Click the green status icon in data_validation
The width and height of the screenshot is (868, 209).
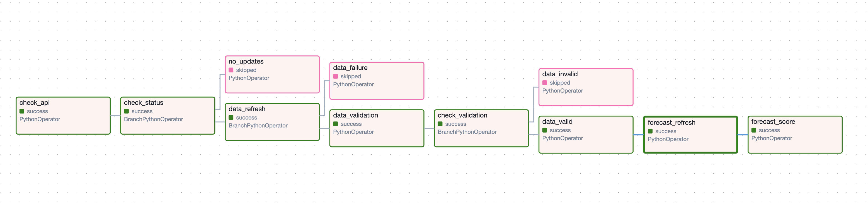pyautogui.click(x=335, y=124)
